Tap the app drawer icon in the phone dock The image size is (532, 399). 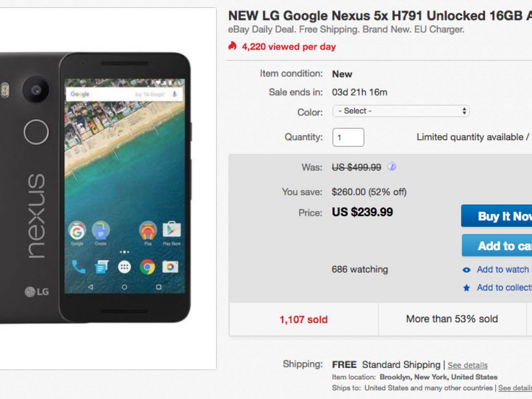coord(124,266)
